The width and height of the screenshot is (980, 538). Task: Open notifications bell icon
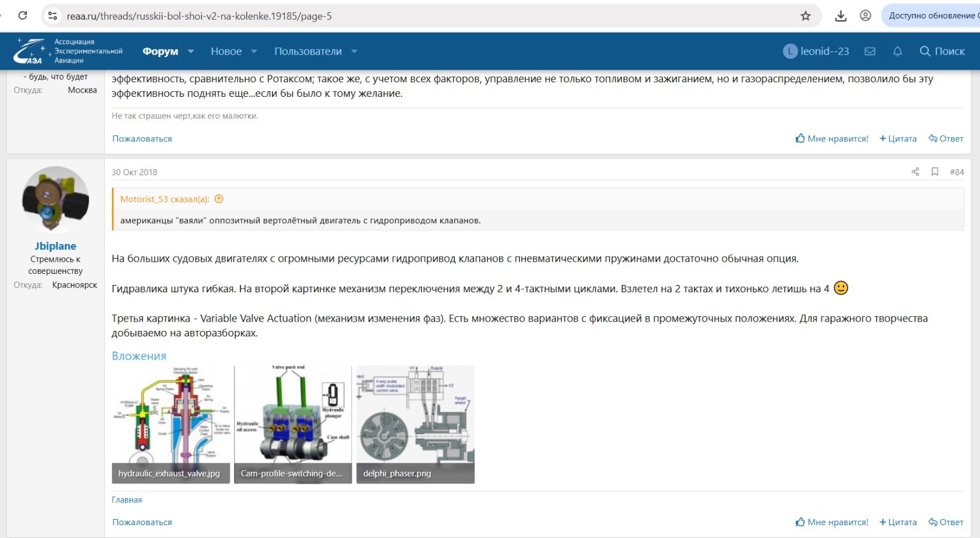(x=897, y=51)
